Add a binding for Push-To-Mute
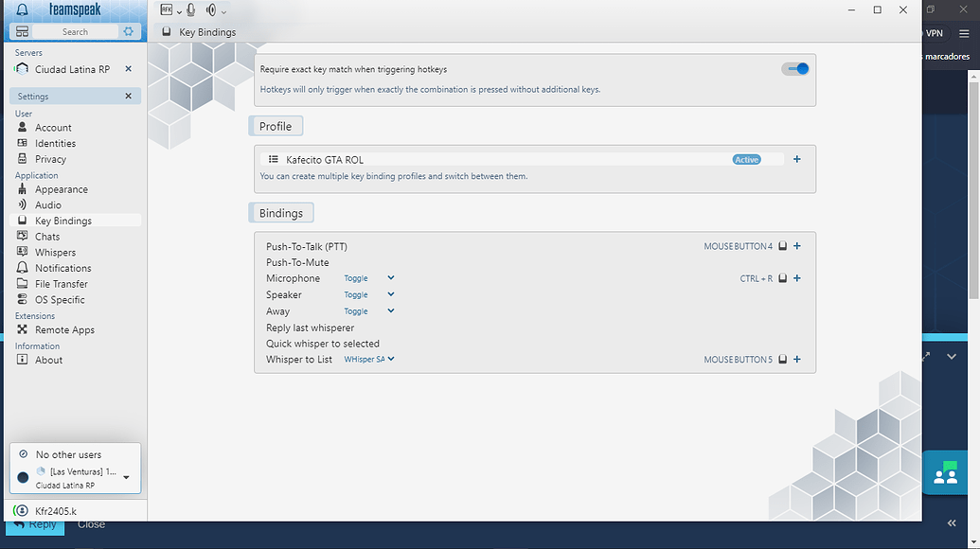This screenshot has width=980, height=549. tap(796, 262)
